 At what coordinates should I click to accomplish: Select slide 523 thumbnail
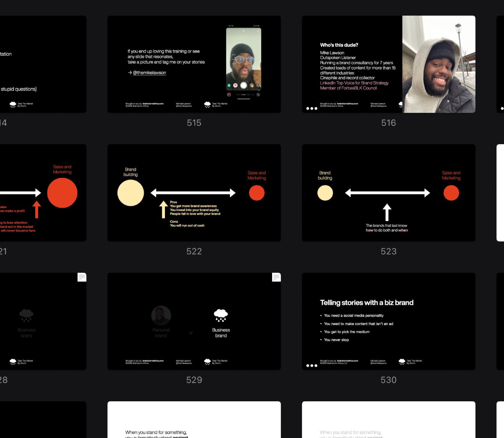(x=389, y=193)
